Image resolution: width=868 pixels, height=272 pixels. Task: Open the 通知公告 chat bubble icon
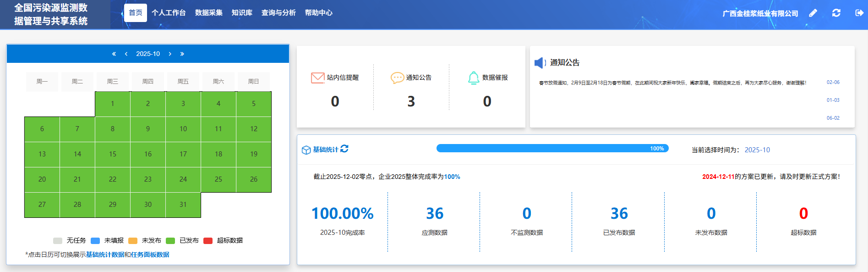coord(397,78)
